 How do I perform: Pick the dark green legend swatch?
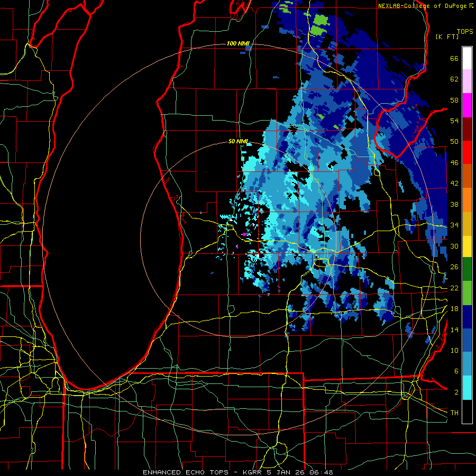(x=467, y=269)
